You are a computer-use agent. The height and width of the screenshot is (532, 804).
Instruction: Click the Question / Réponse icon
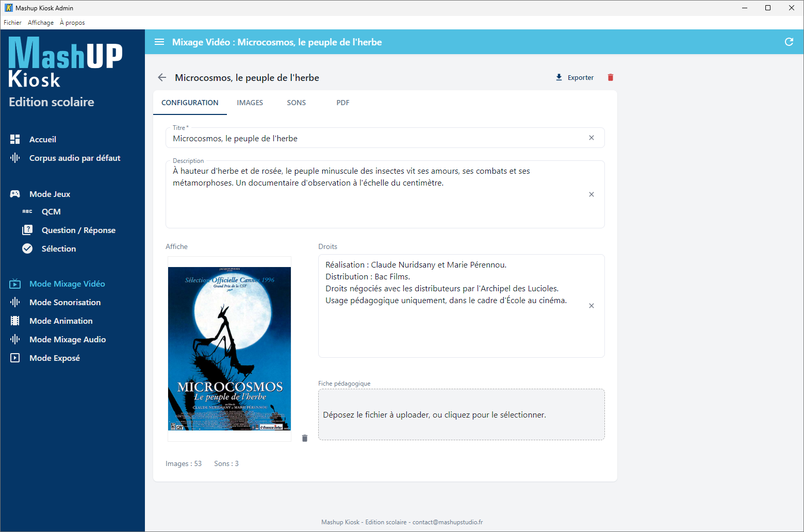tap(27, 230)
